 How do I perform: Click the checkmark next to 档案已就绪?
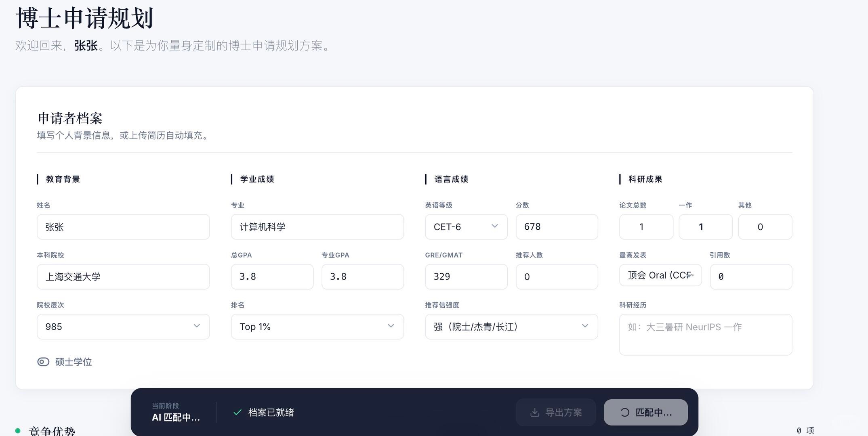pos(237,412)
